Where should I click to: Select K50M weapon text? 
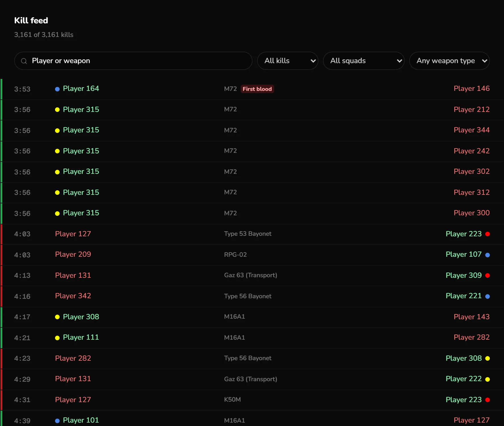click(x=232, y=400)
